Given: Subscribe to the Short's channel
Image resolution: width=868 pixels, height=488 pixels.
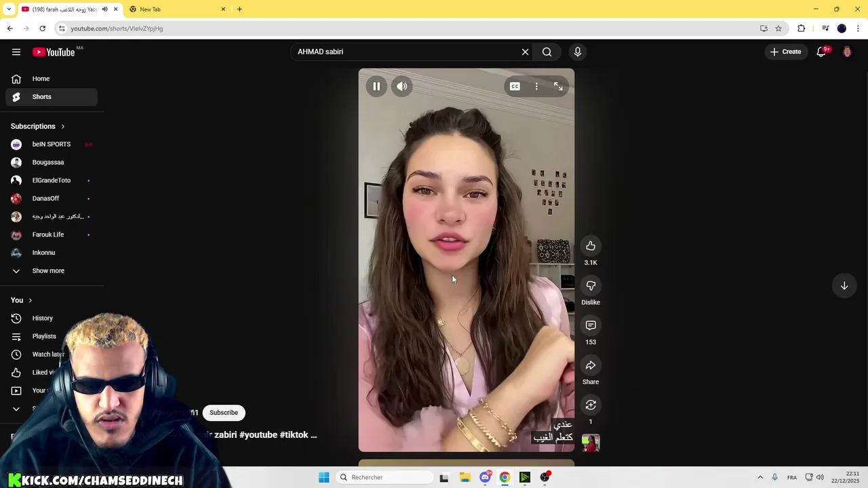Looking at the screenshot, I should pyautogui.click(x=224, y=413).
